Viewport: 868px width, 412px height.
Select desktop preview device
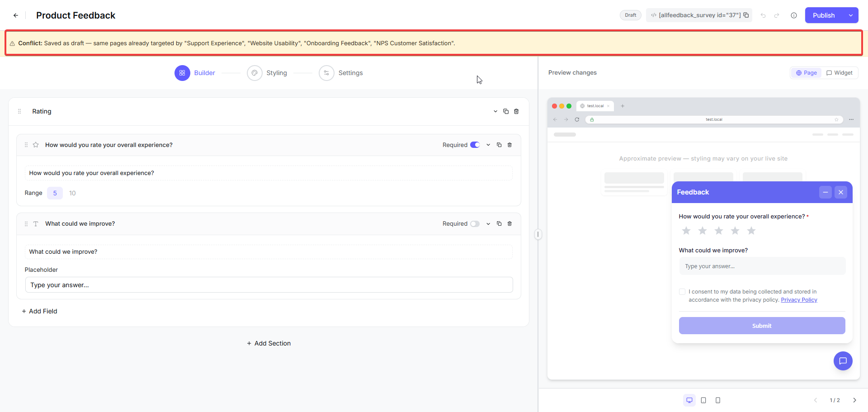coord(689,400)
